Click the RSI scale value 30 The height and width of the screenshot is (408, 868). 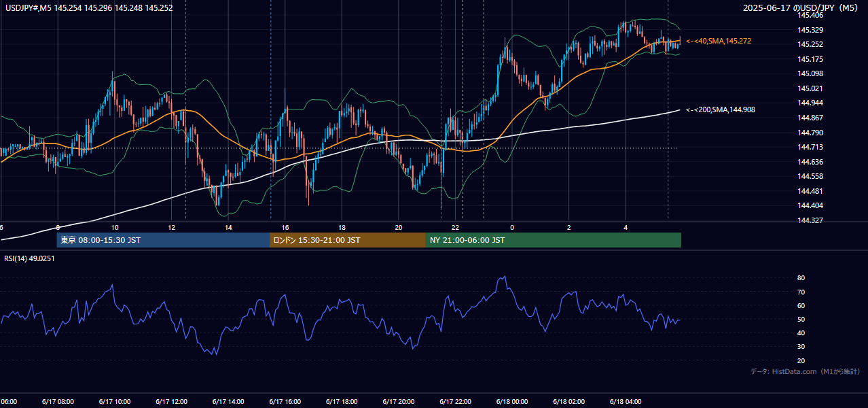pyautogui.click(x=801, y=347)
